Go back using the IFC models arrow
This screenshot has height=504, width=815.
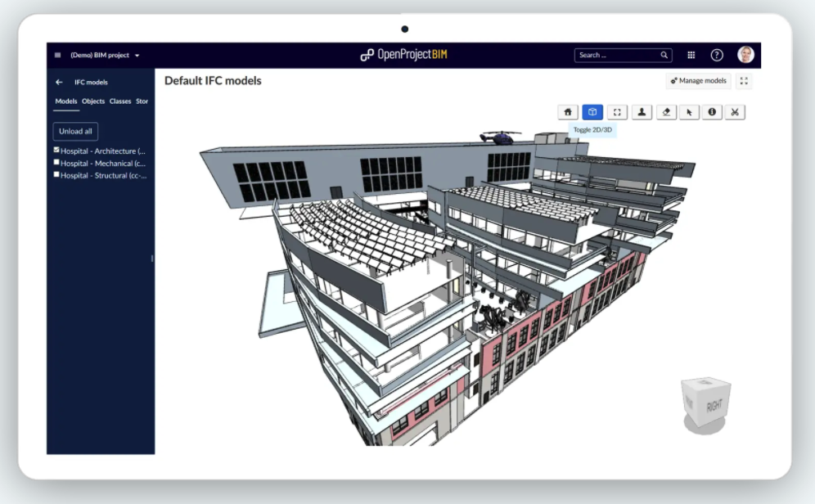pyautogui.click(x=58, y=82)
